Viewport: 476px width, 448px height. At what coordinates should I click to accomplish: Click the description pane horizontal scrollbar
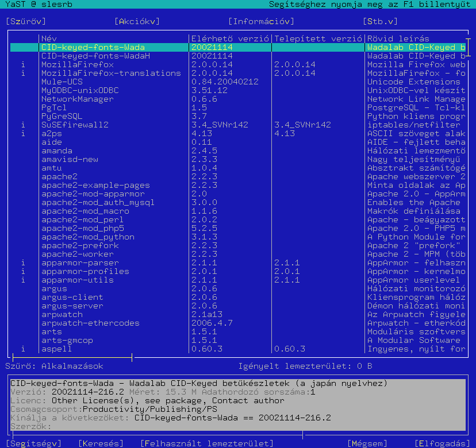[158, 435]
